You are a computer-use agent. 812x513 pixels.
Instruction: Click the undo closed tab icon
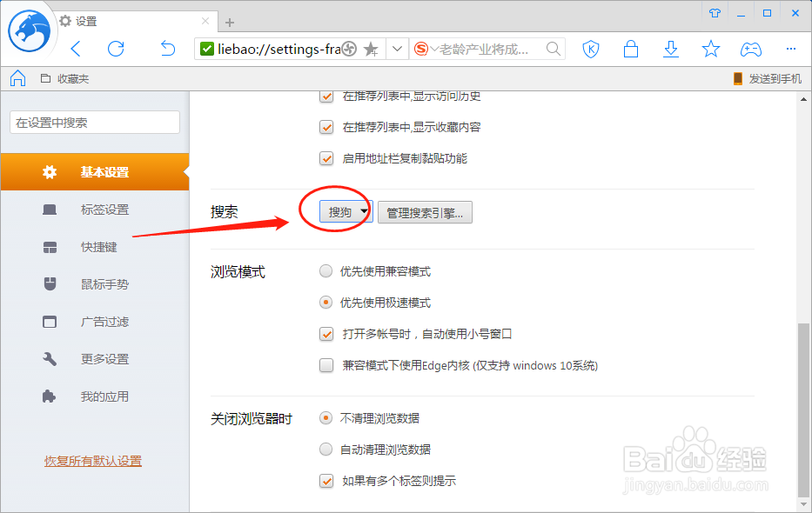point(168,49)
